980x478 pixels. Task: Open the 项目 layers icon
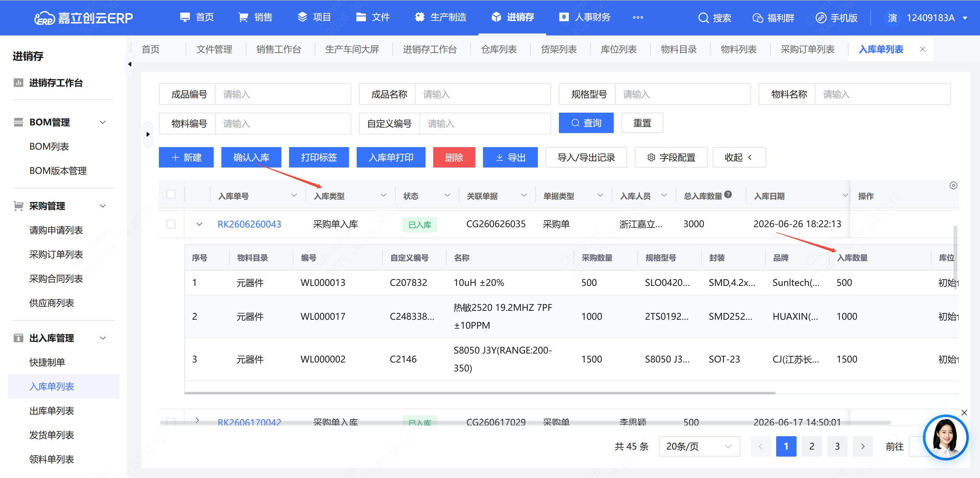coord(302,17)
